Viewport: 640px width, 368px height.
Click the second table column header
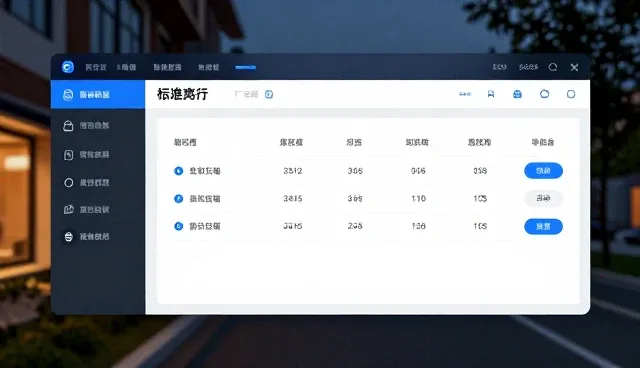pyautogui.click(x=291, y=142)
